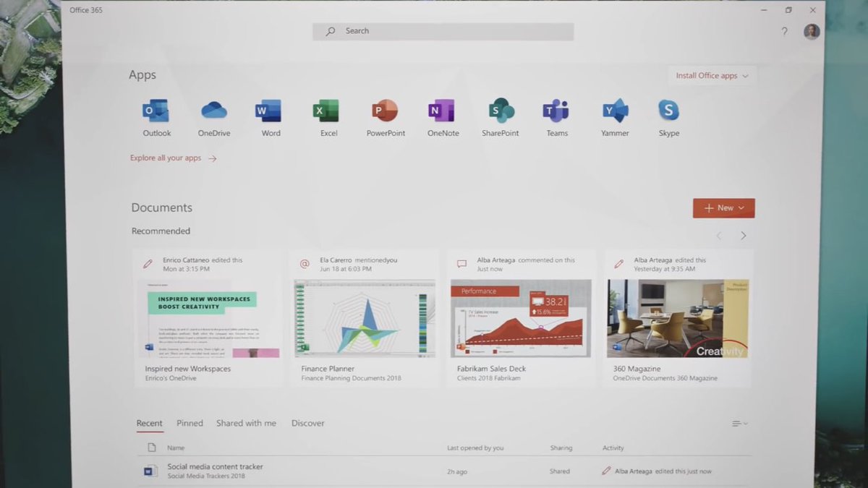
Task: Click Word icon beside Social media content tracker
Action: (150, 471)
